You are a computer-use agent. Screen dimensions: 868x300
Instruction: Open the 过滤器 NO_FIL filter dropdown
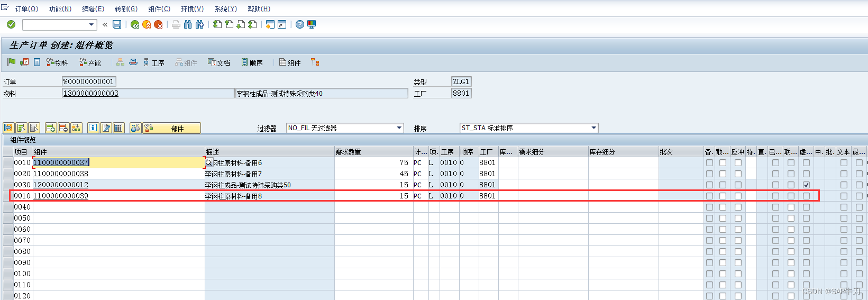[399, 128]
